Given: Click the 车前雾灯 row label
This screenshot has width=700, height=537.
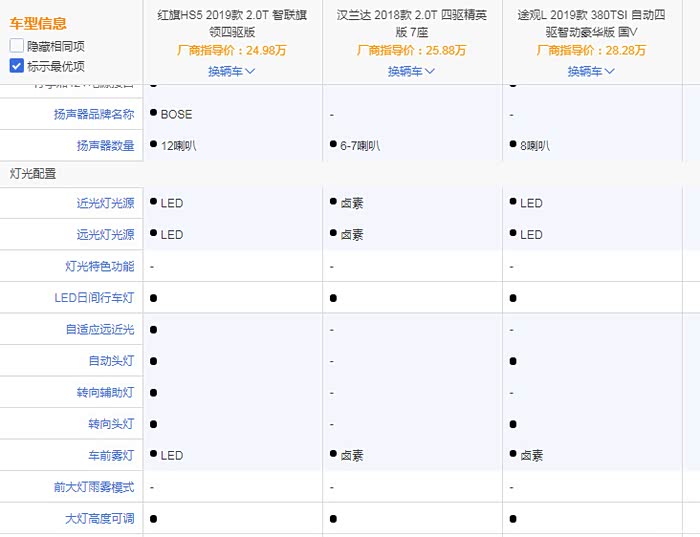Looking at the screenshot, I should (x=110, y=455).
